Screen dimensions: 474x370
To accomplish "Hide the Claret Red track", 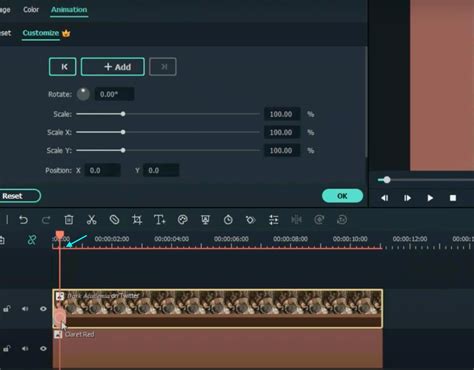I will click(43, 349).
